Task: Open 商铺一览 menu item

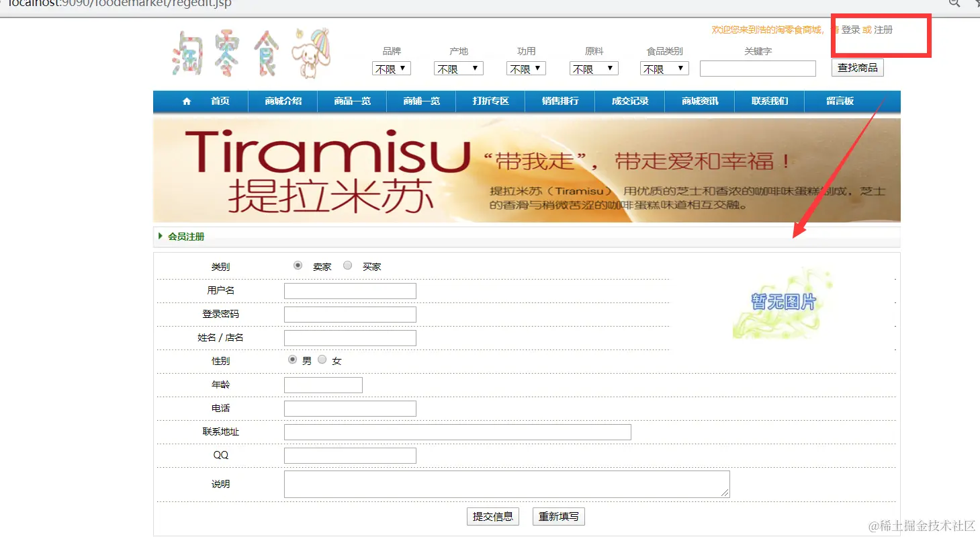Action: tap(422, 101)
